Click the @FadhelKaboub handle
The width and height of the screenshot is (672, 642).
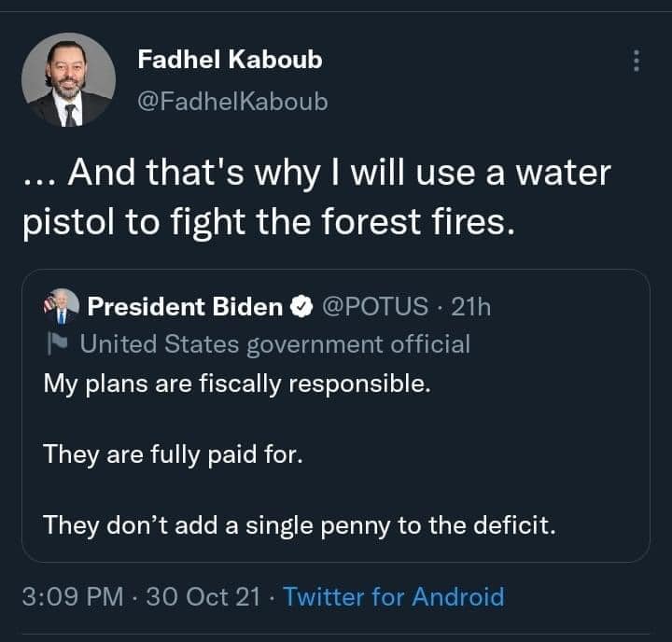pyautogui.click(x=232, y=101)
